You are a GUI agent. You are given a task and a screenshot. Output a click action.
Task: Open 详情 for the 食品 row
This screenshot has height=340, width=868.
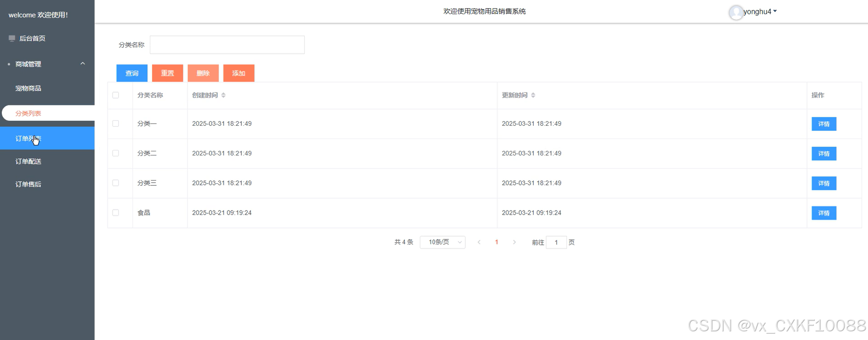pyautogui.click(x=824, y=213)
